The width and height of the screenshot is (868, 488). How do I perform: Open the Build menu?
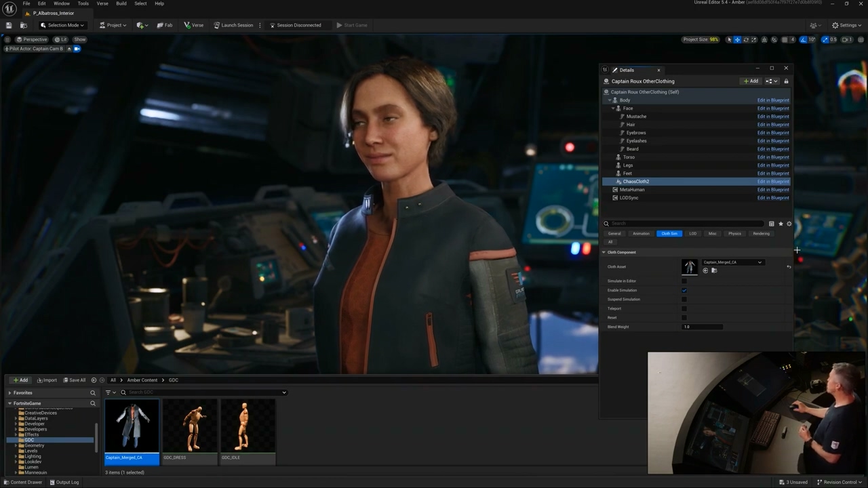tap(121, 3)
